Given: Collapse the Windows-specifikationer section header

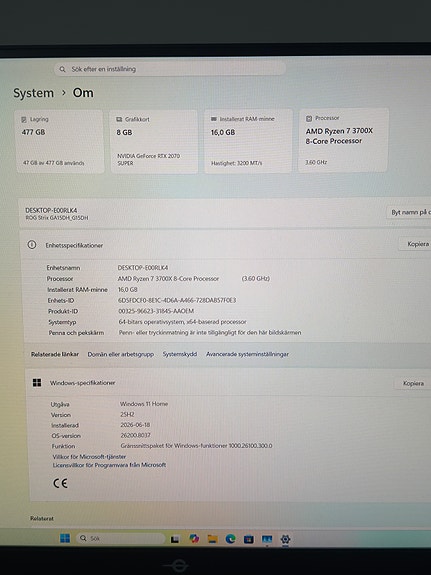Looking at the screenshot, I should pyautogui.click(x=228, y=383).
